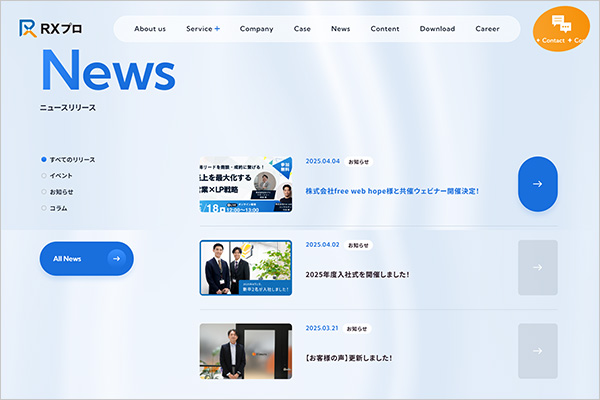
Task: Click the date 2025.04.04
Action: (x=322, y=161)
